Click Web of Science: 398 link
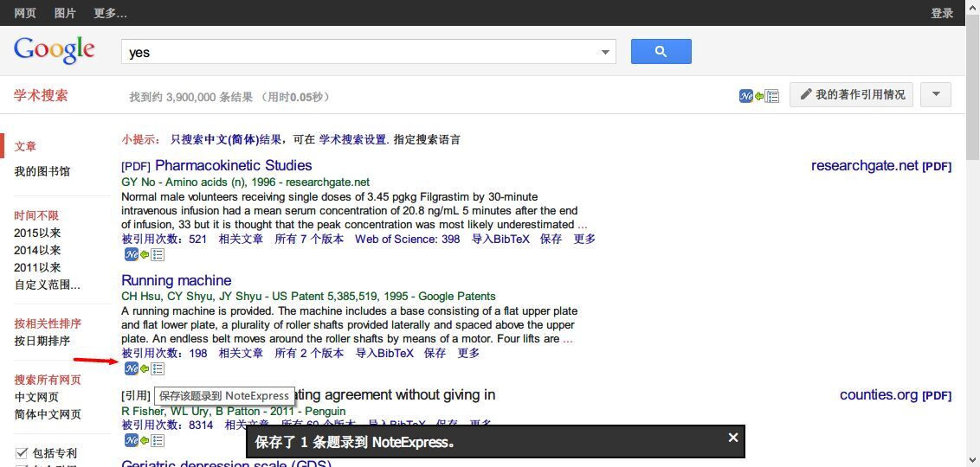The width and height of the screenshot is (980, 467). pyautogui.click(x=408, y=239)
